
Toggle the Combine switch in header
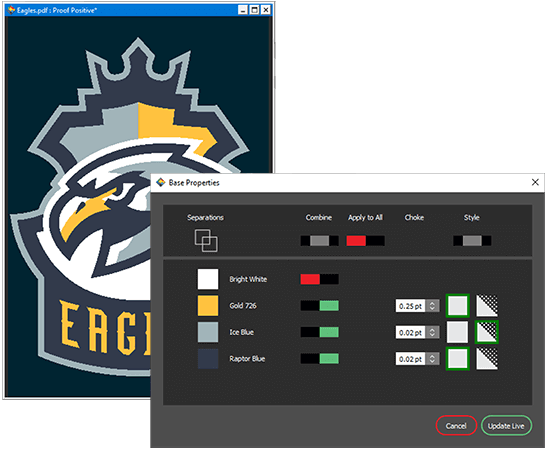click(x=319, y=241)
